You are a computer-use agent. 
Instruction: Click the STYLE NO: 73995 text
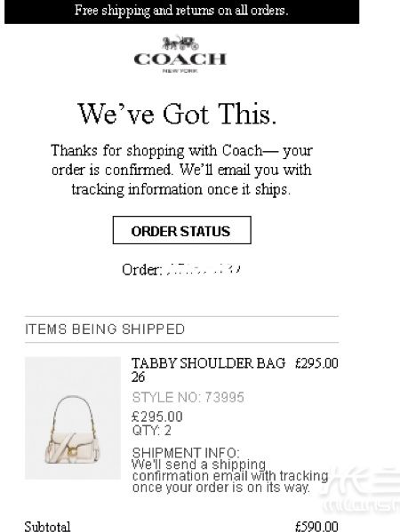[188, 397]
